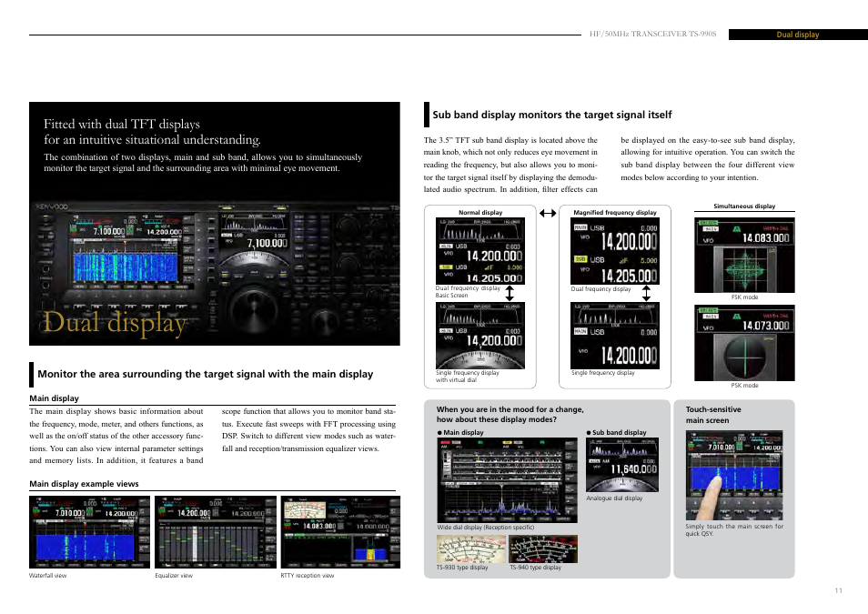Click the "Analogue dial display" caption
The height and width of the screenshot is (614, 868).
pyautogui.click(x=614, y=498)
